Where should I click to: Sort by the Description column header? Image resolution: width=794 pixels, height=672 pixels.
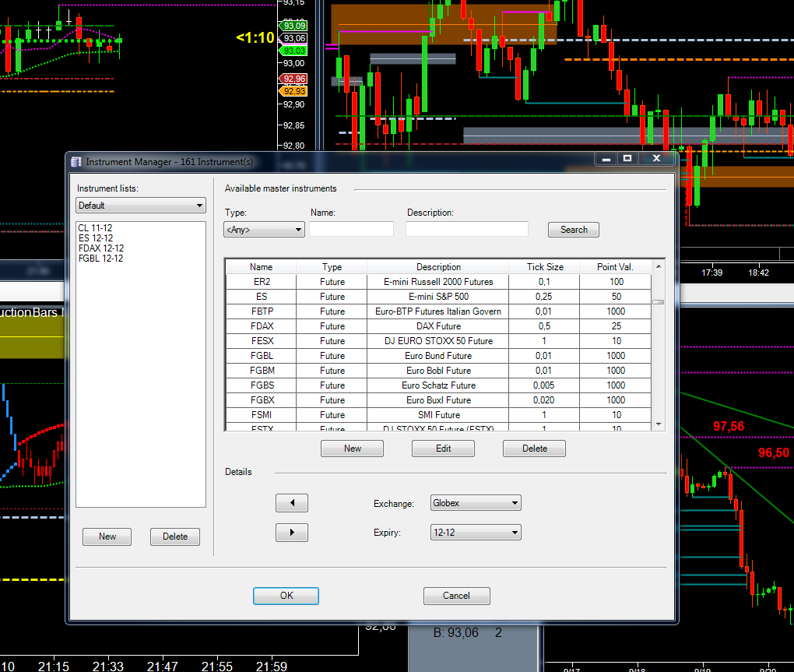pyautogui.click(x=438, y=267)
